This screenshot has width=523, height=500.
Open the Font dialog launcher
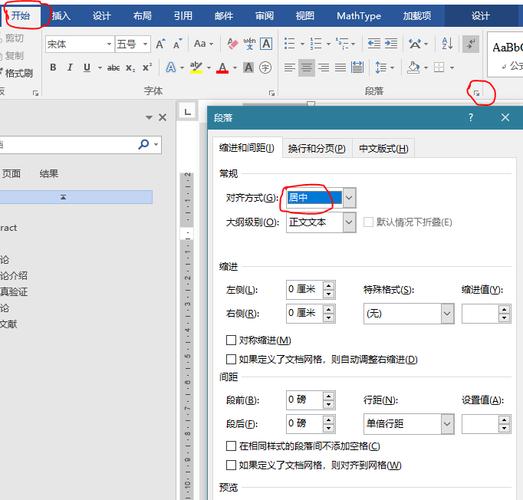click(x=272, y=93)
